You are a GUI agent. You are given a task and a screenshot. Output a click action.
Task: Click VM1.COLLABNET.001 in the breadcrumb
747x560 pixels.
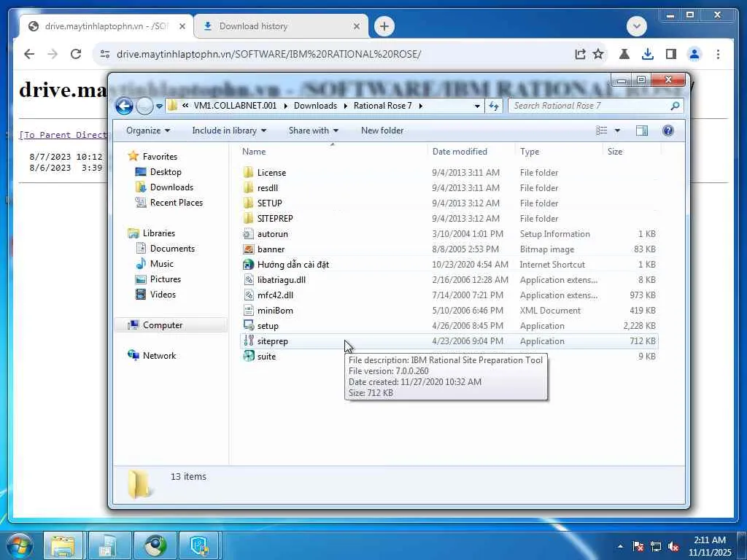235,106
